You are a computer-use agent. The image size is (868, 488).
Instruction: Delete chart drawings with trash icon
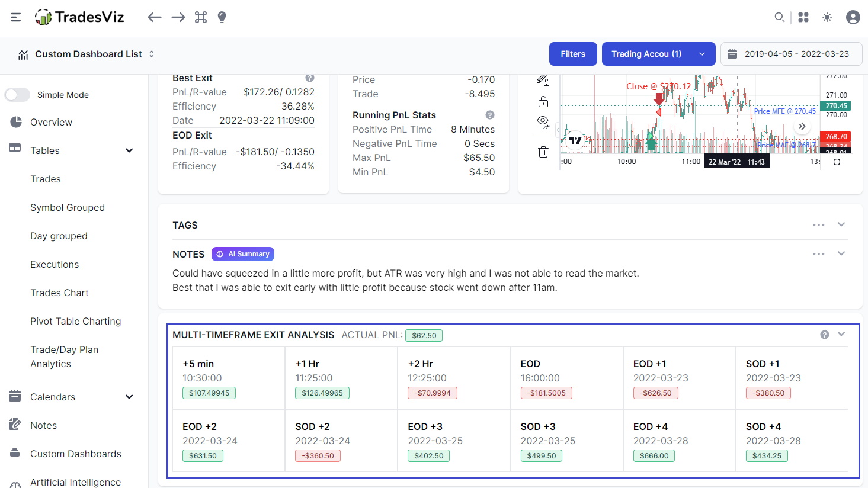[x=543, y=152]
